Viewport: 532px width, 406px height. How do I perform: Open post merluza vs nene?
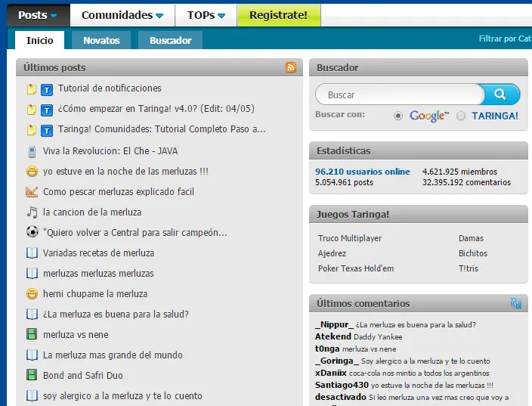tap(76, 335)
